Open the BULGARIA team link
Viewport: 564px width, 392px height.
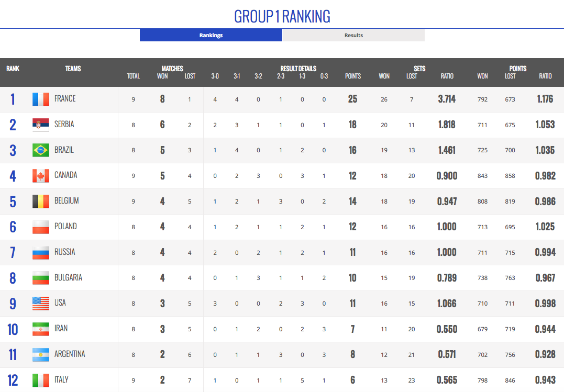pyautogui.click(x=68, y=277)
